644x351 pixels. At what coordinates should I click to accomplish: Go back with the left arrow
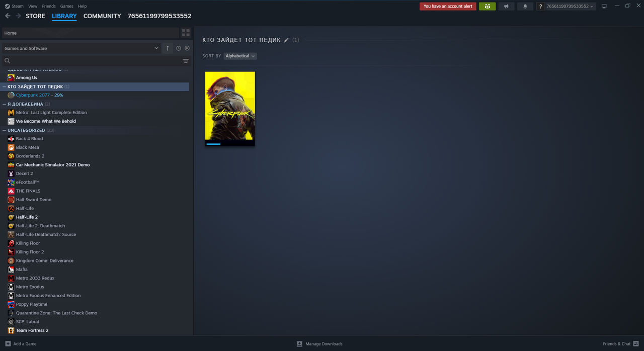point(8,16)
